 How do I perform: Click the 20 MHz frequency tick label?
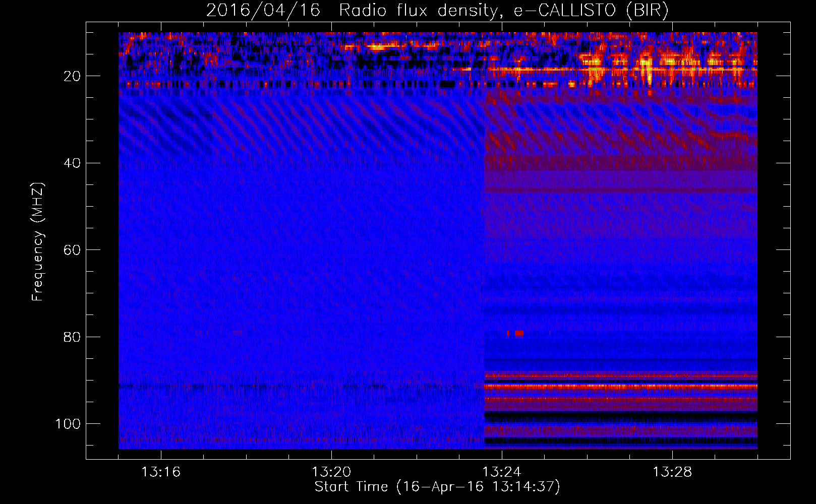(x=72, y=76)
